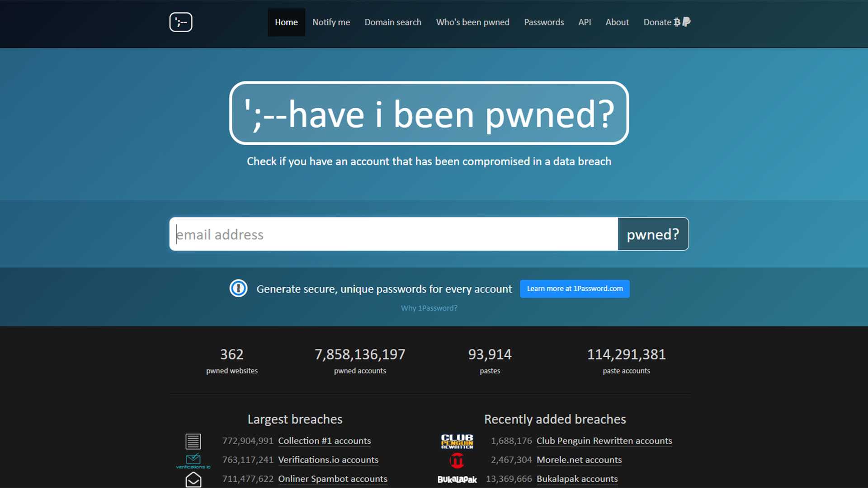868x488 pixels.
Task: Click the Recently added breaches heading
Action: click(x=555, y=419)
